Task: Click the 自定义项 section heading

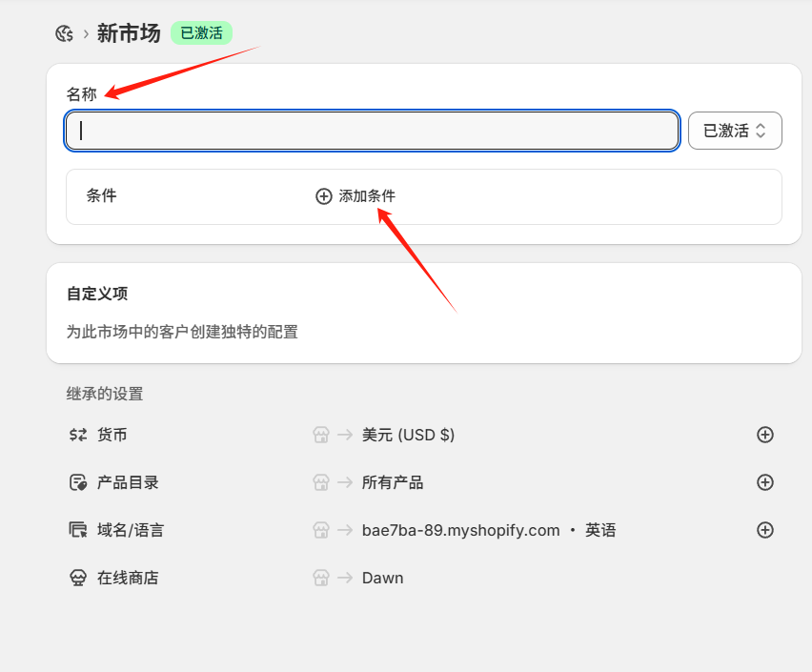Action: tap(90, 294)
